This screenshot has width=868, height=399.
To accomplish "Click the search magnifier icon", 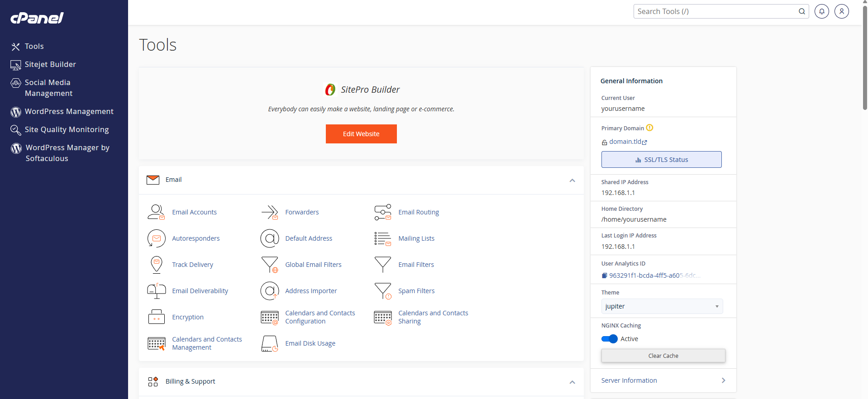I will coord(801,11).
